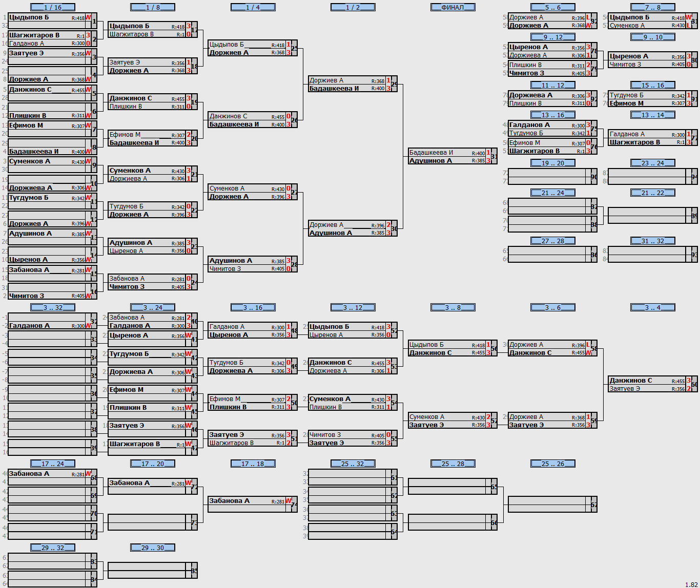Select the "9 .. 12" bracket header

pos(552,37)
